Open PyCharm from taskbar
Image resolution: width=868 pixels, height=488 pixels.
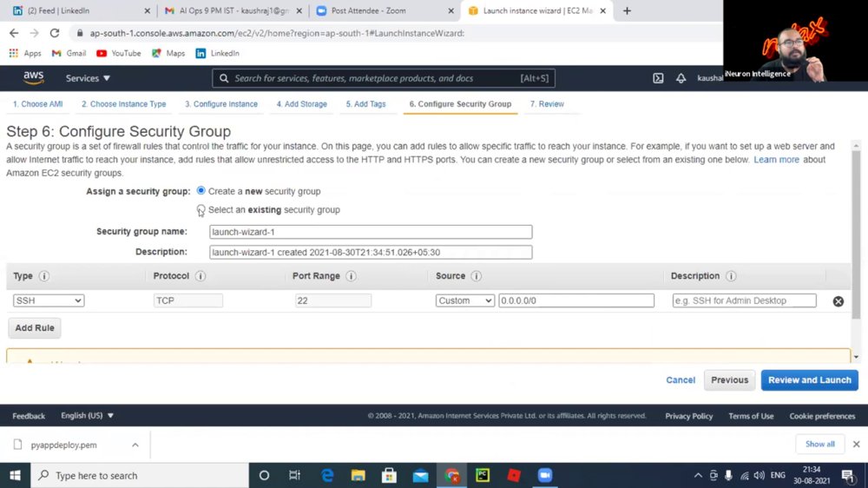[x=483, y=475]
